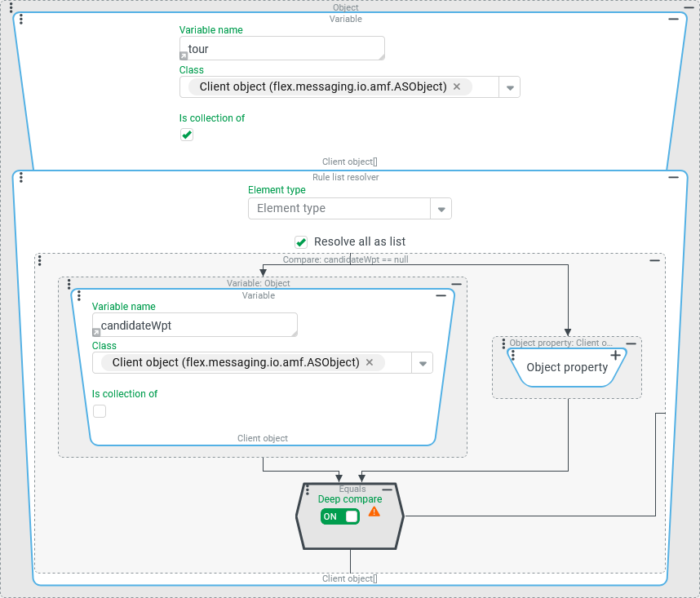
Task: Click the Compare block's dots handle
Action: [40, 260]
